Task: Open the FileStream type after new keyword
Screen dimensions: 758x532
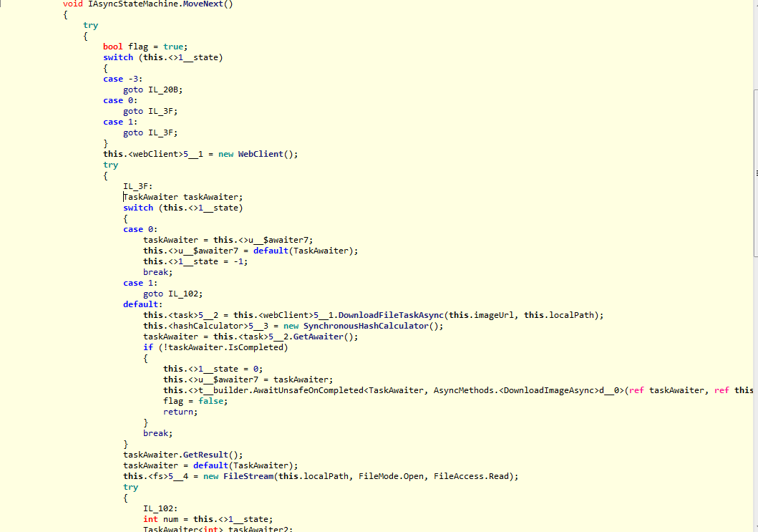Action: pyautogui.click(x=248, y=476)
